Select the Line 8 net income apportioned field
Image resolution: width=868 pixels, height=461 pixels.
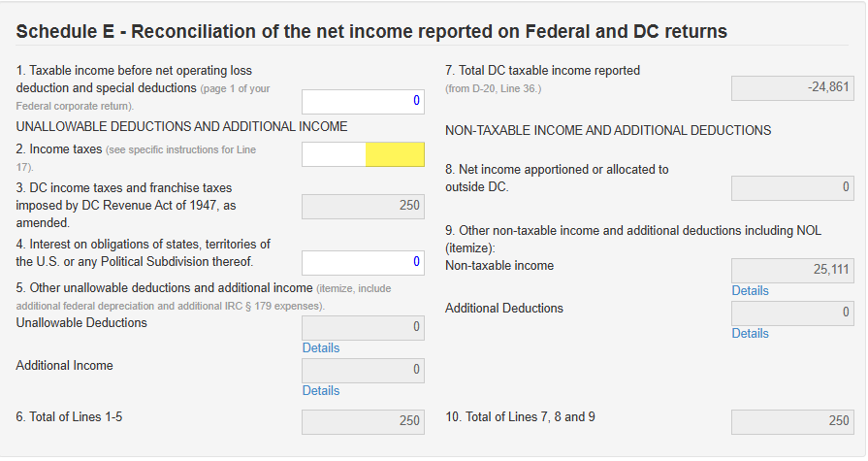(792, 187)
